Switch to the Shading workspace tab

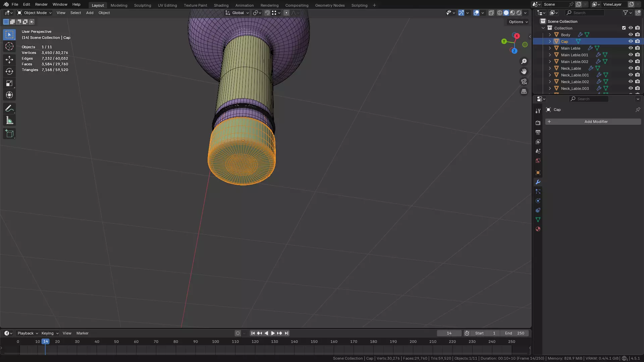[x=221, y=5]
